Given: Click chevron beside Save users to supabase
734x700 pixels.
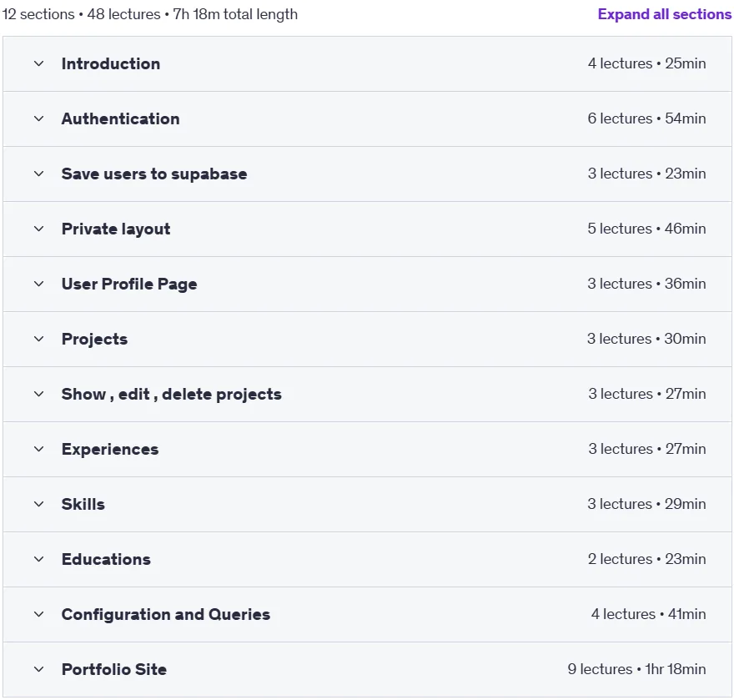Looking at the screenshot, I should pos(39,174).
